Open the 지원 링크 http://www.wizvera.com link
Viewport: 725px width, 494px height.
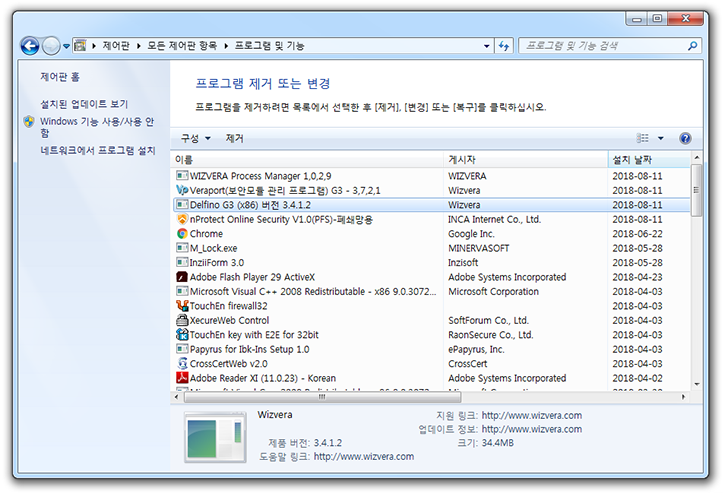click(x=532, y=415)
